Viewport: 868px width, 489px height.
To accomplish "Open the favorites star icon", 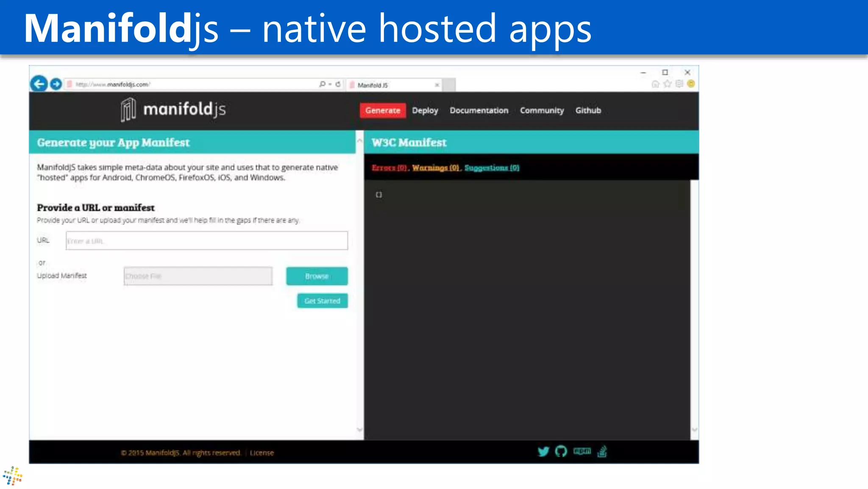I will click(x=668, y=84).
